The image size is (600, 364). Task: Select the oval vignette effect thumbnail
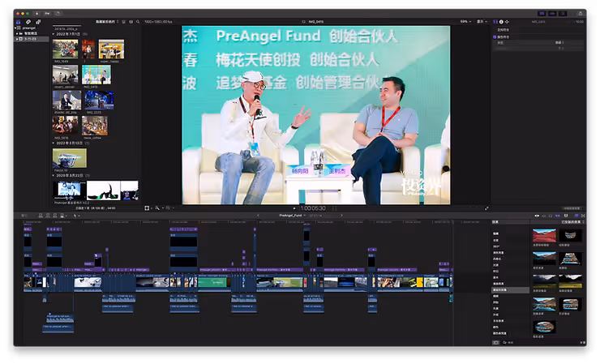[x=544, y=328]
